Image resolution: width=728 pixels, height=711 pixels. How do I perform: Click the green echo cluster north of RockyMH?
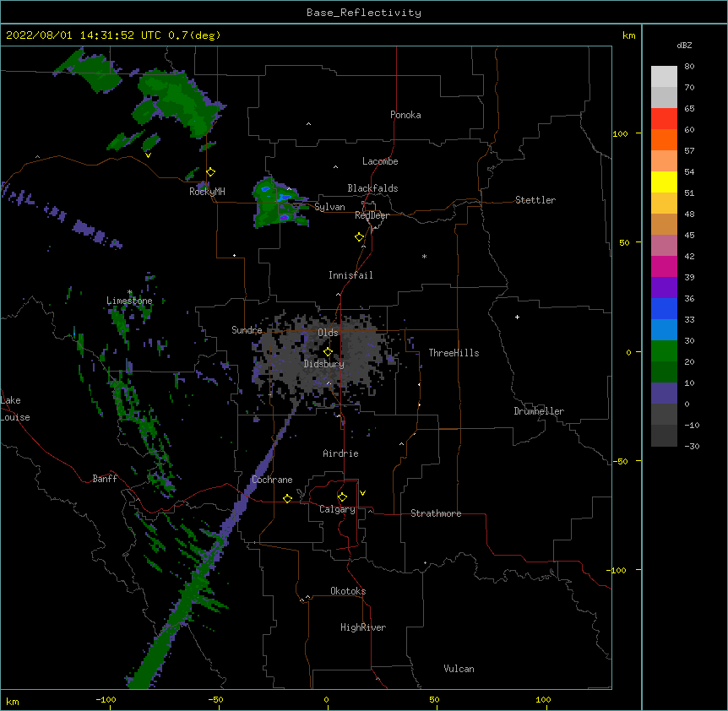179,105
